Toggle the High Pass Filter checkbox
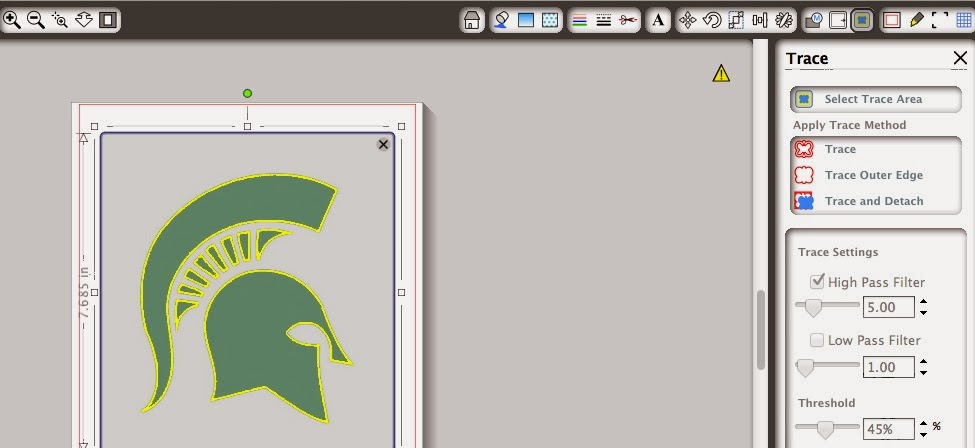 [817, 282]
